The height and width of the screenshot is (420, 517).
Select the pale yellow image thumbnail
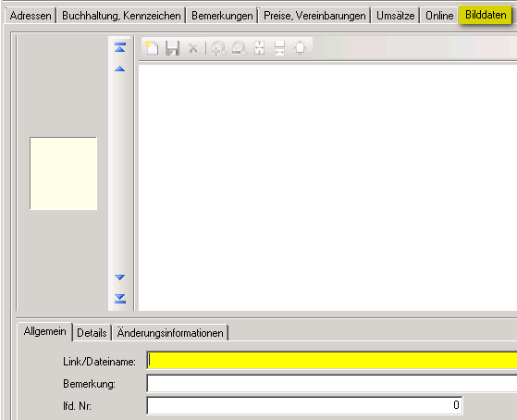63,174
